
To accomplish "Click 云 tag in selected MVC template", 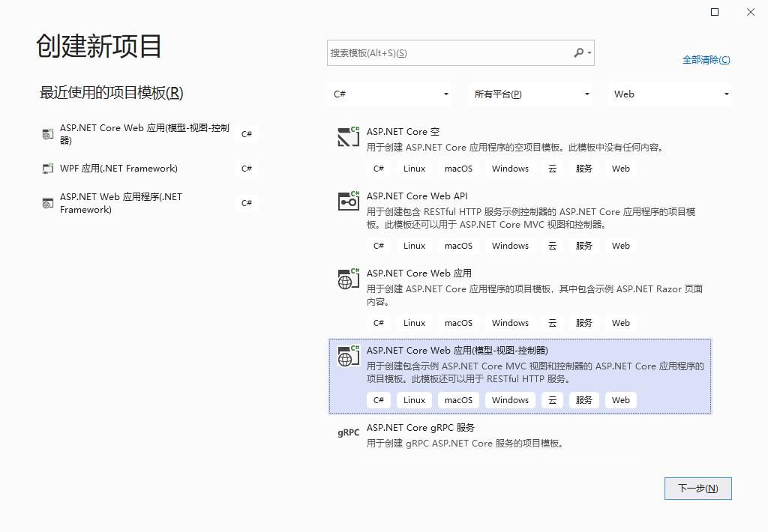I will [x=553, y=400].
